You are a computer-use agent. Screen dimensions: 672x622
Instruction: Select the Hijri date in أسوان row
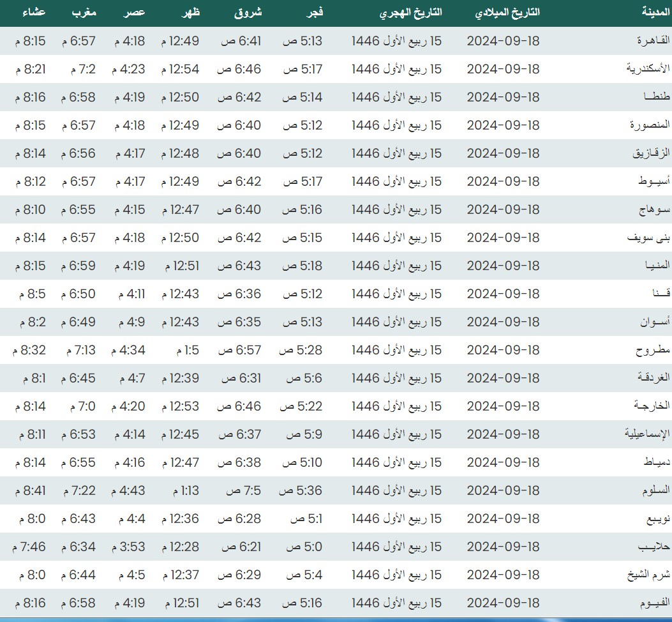[x=396, y=322]
